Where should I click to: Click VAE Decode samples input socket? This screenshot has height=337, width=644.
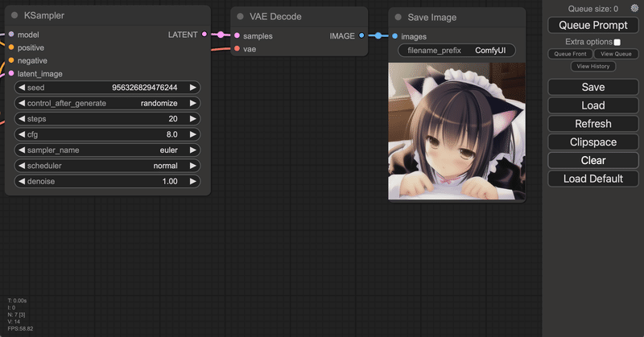[x=237, y=35]
